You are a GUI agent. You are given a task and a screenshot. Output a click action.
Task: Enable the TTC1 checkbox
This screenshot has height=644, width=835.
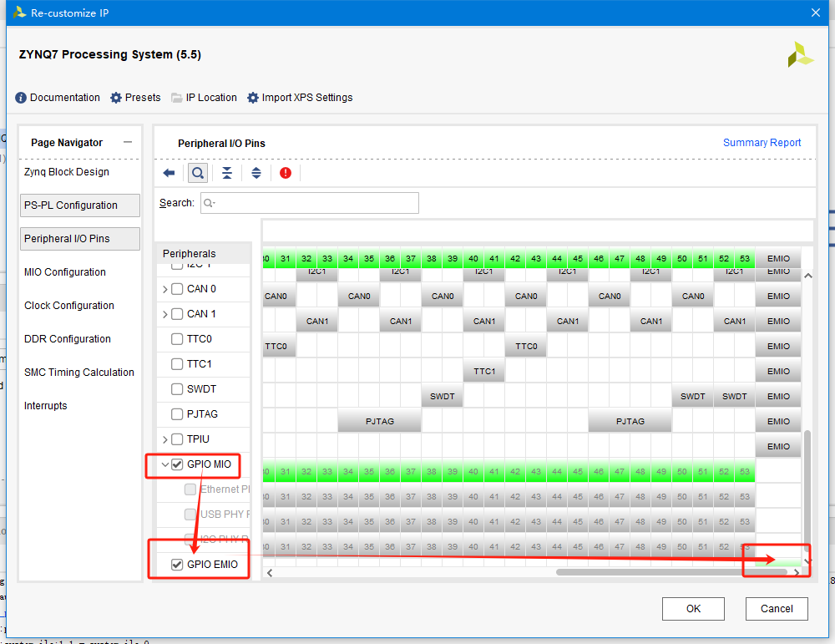(x=177, y=364)
